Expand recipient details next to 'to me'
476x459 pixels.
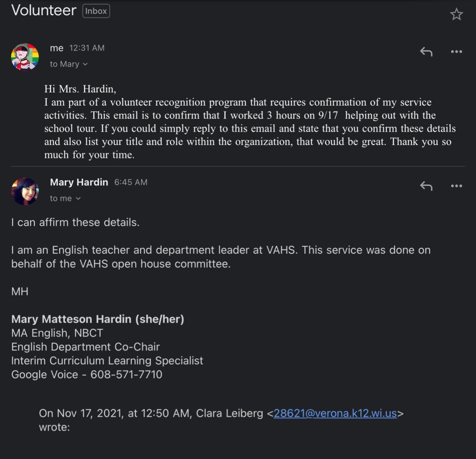click(78, 199)
